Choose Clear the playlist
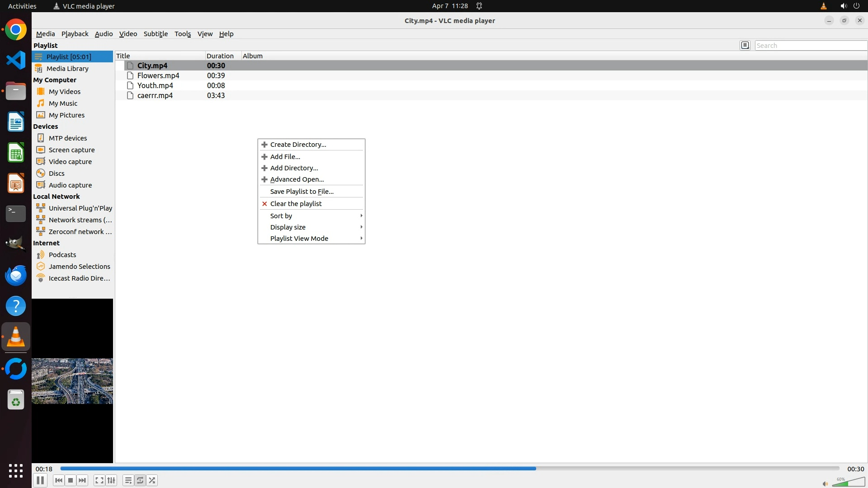Image resolution: width=868 pixels, height=488 pixels. tap(296, 204)
